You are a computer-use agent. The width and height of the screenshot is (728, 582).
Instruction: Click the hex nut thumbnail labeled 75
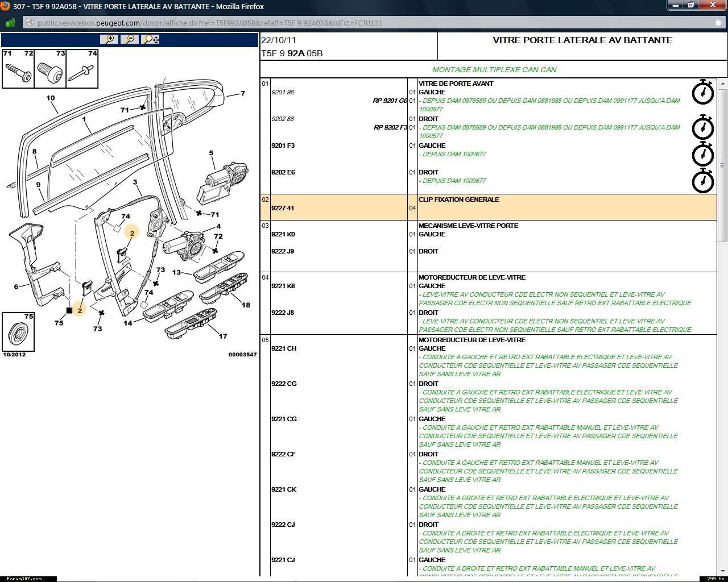tap(17, 332)
